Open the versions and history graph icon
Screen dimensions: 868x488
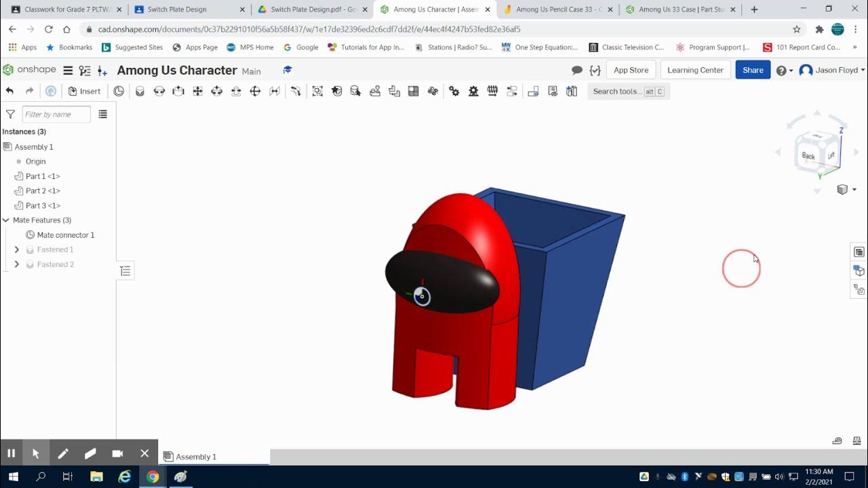[x=85, y=70]
